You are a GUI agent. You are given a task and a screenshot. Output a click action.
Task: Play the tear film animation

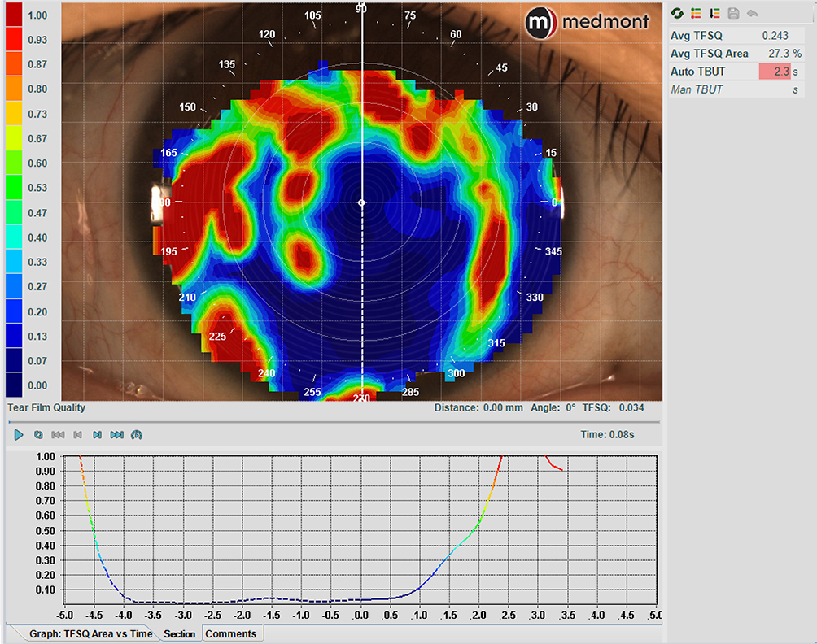tap(19, 435)
